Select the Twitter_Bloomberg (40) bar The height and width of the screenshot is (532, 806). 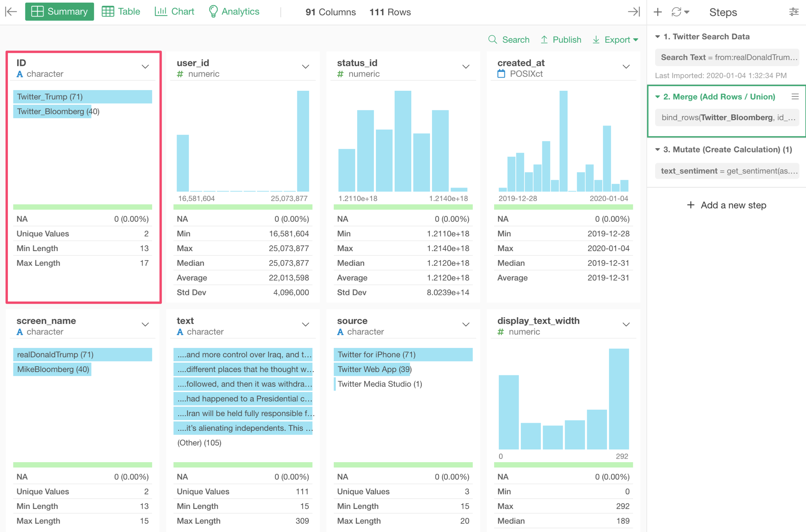[x=52, y=112]
